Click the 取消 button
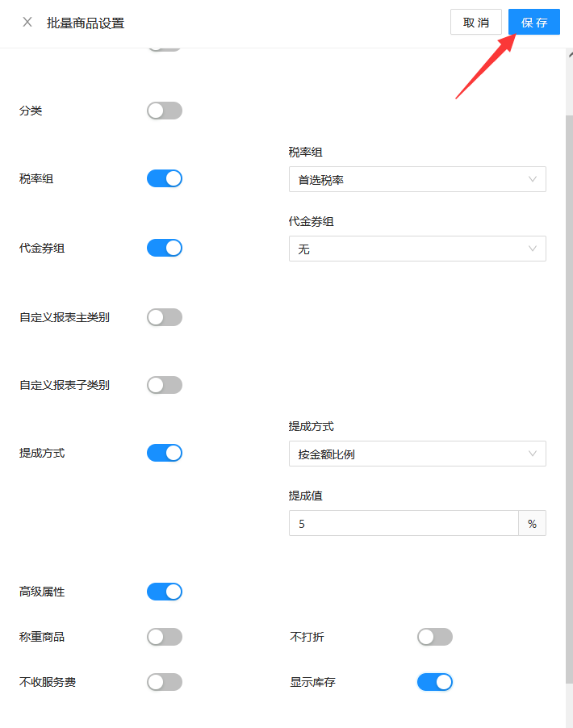Image resolution: width=573 pixels, height=728 pixels. [476, 22]
